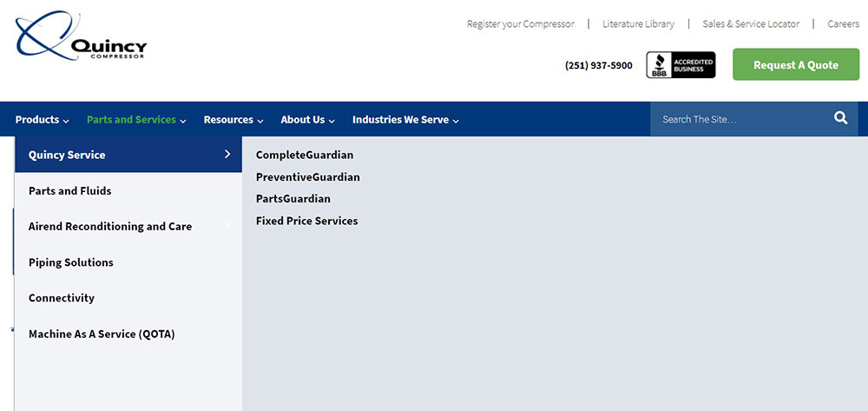
Task: Click the Request A Quote button
Action: tap(795, 65)
